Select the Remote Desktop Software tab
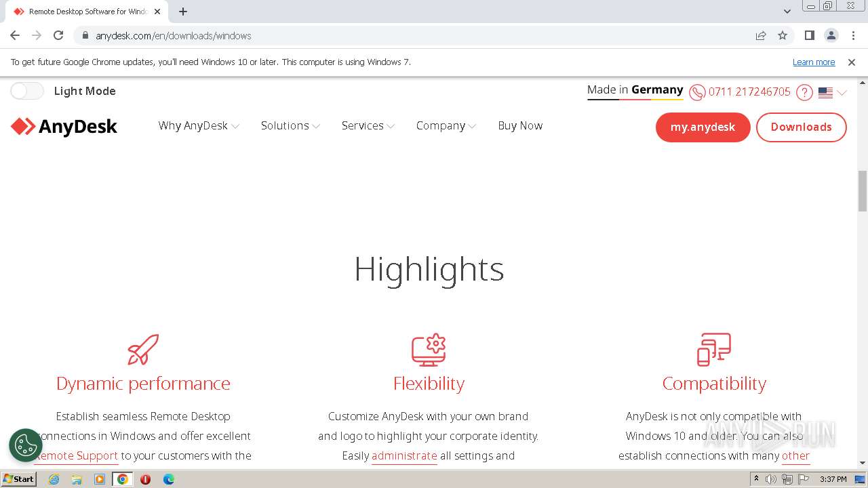 [86, 12]
